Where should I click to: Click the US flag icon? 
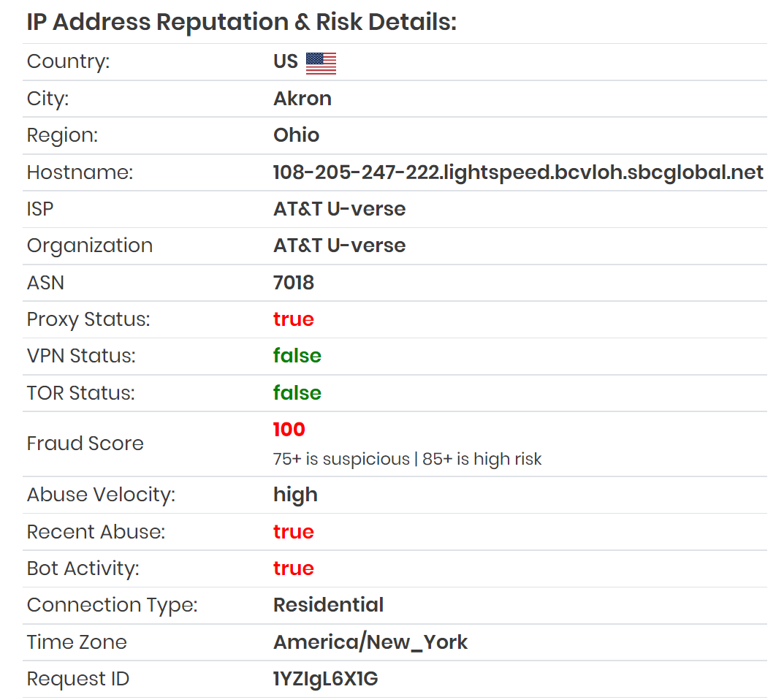coord(321,64)
